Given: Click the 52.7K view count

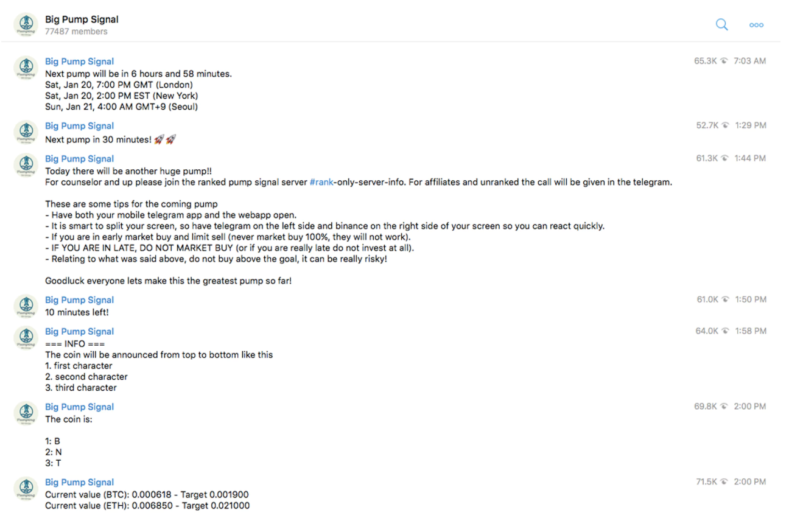Looking at the screenshot, I should (707, 125).
